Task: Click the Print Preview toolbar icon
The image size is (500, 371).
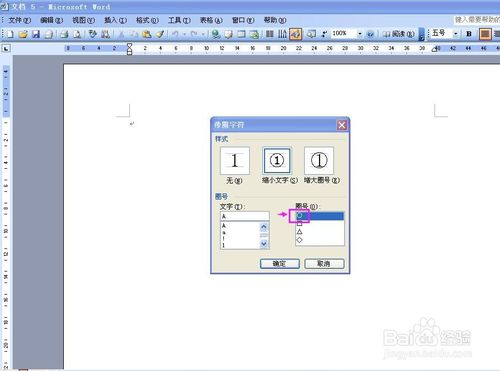Action: point(77,34)
